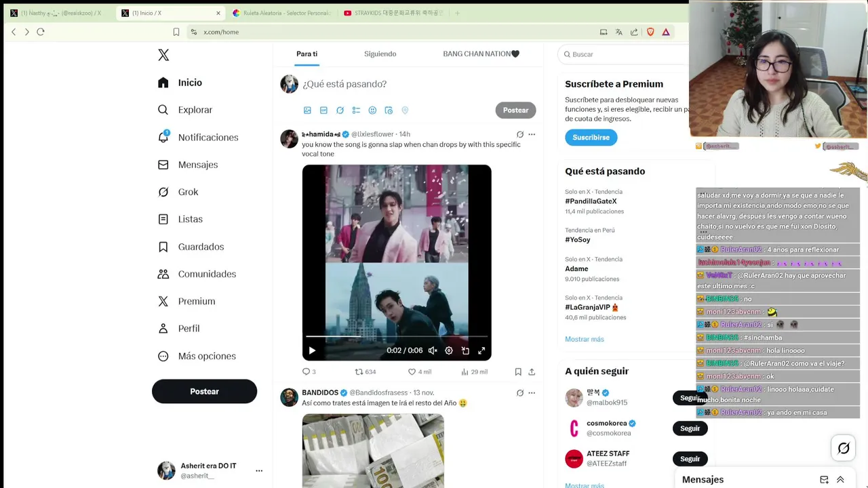Open Comunidades in sidebar
The image size is (868, 488).
point(197,274)
